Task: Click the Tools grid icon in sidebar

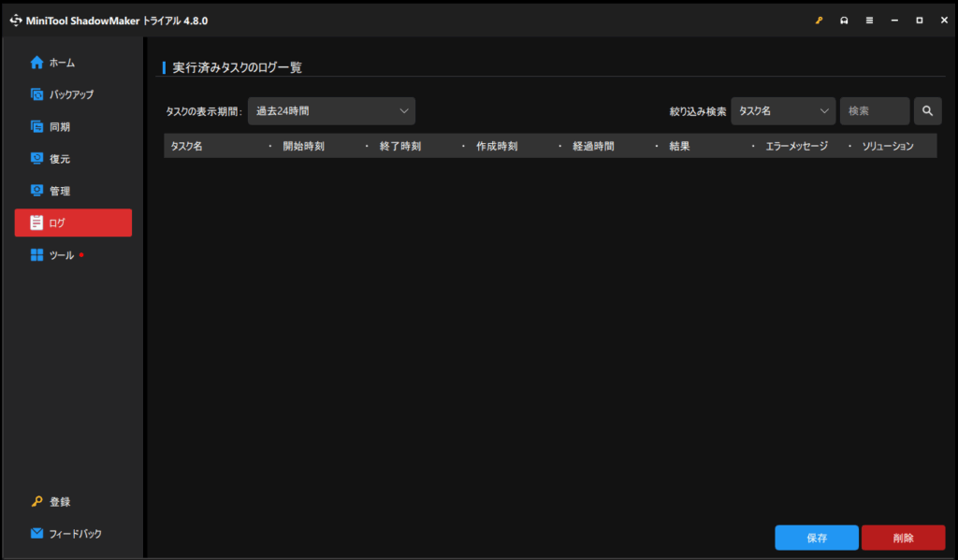Action: click(36, 255)
